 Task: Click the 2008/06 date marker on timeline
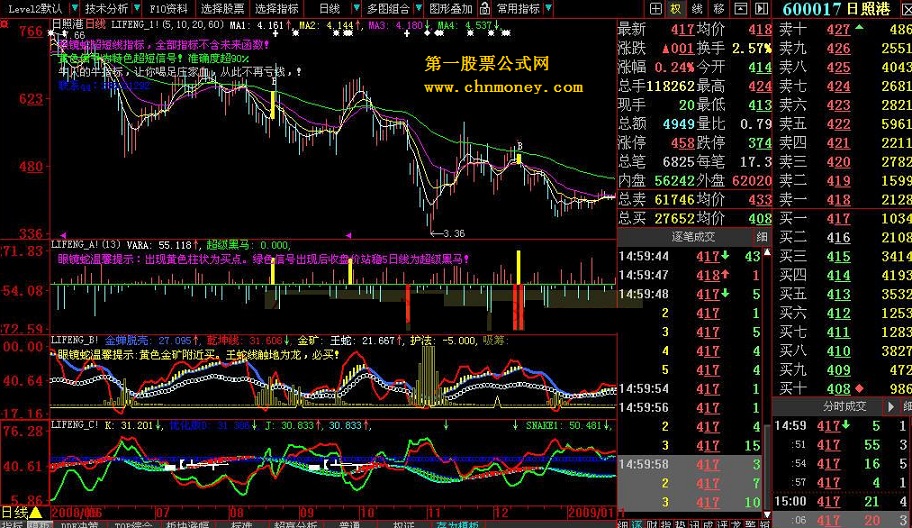77,512
